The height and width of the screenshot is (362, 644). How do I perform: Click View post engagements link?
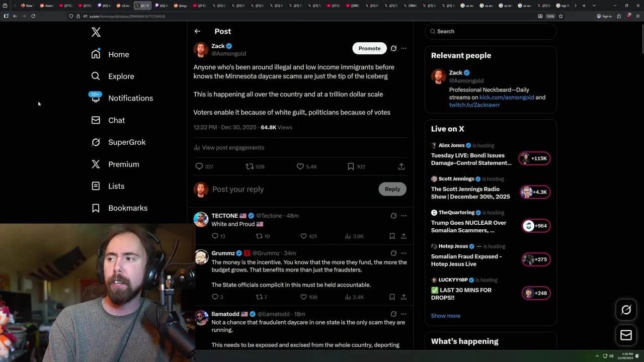click(229, 147)
